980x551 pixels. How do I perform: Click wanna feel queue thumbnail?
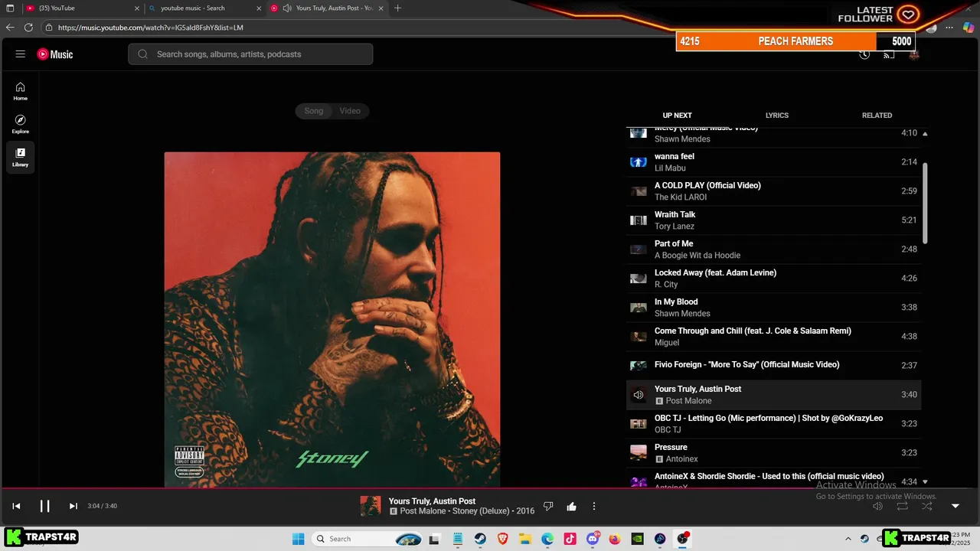pos(639,162)
